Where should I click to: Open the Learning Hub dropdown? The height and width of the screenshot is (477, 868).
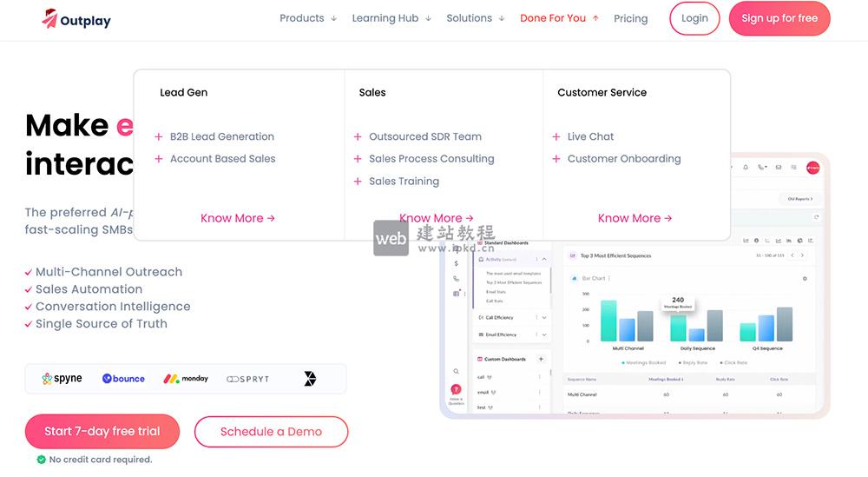[391, 18]
